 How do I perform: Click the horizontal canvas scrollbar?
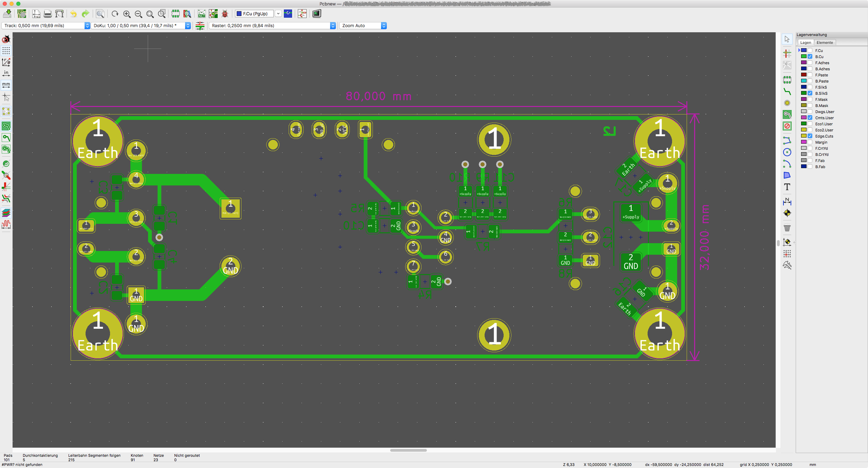408,450
